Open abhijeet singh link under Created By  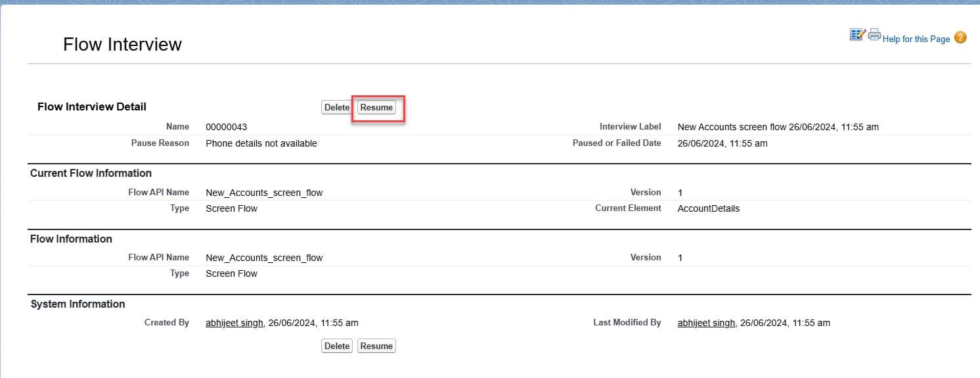234,323
